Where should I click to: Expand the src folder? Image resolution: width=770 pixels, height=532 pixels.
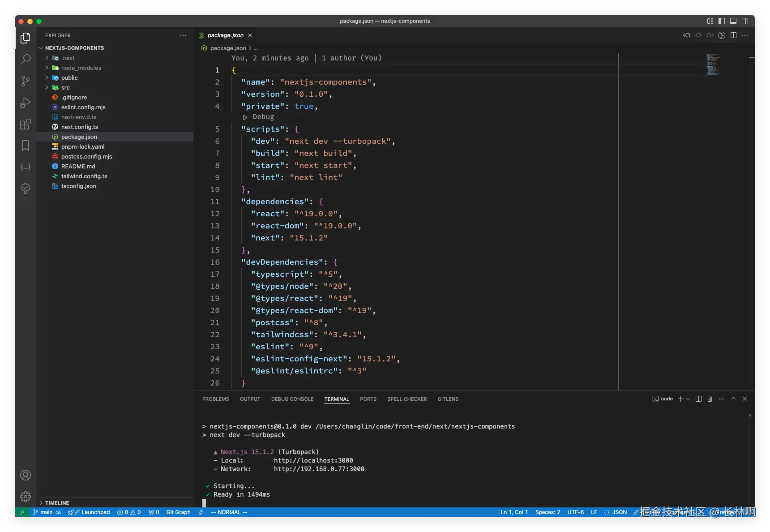pyautogui.click(x=65, y=87)
